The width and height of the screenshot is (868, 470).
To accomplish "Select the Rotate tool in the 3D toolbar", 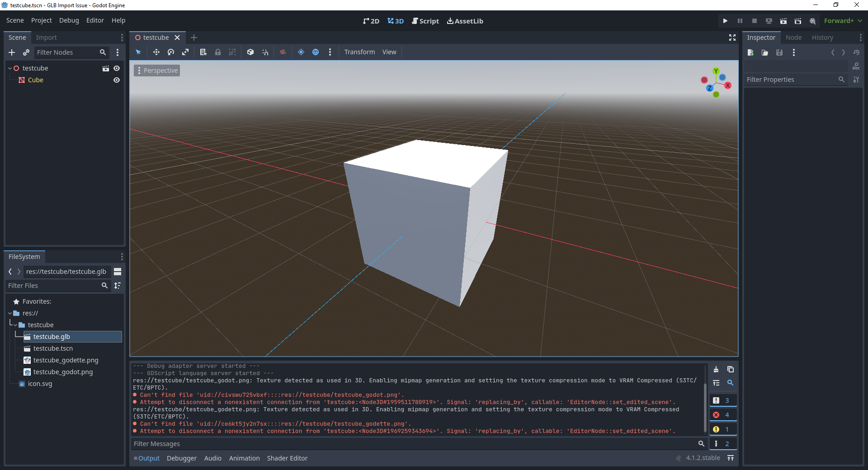I will [x=171, y=52].
